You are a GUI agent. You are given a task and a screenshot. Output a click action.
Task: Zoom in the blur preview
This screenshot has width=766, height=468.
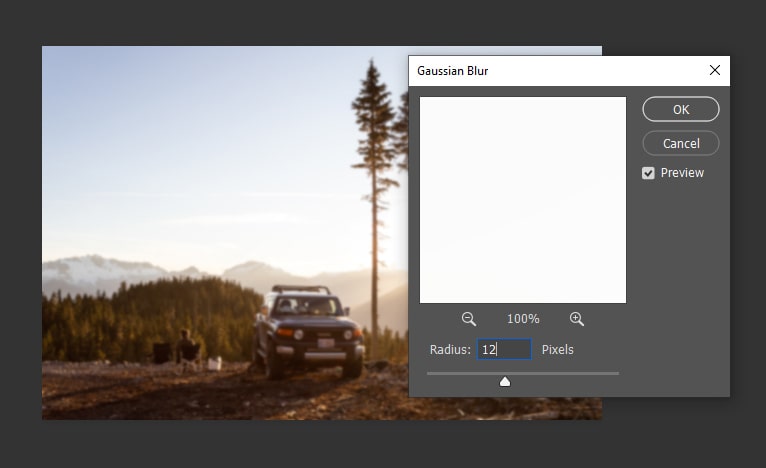[x=576, y=319]
